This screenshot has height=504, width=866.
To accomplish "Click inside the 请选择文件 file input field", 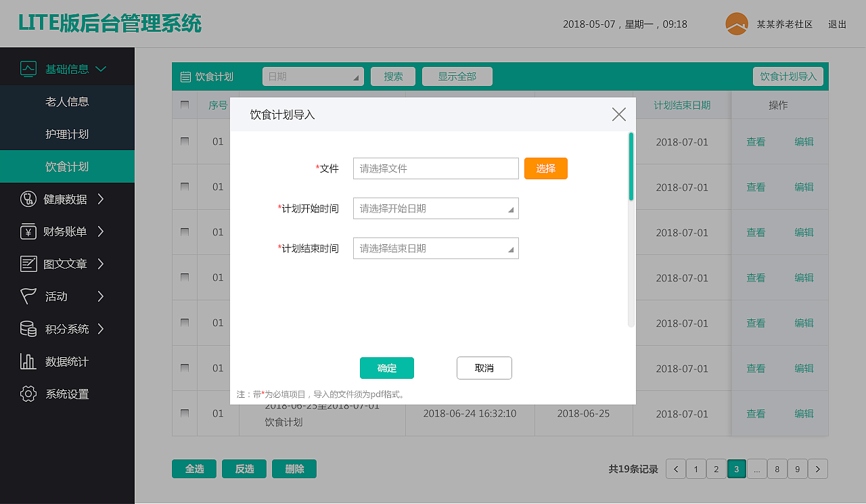I will point(436,168).
